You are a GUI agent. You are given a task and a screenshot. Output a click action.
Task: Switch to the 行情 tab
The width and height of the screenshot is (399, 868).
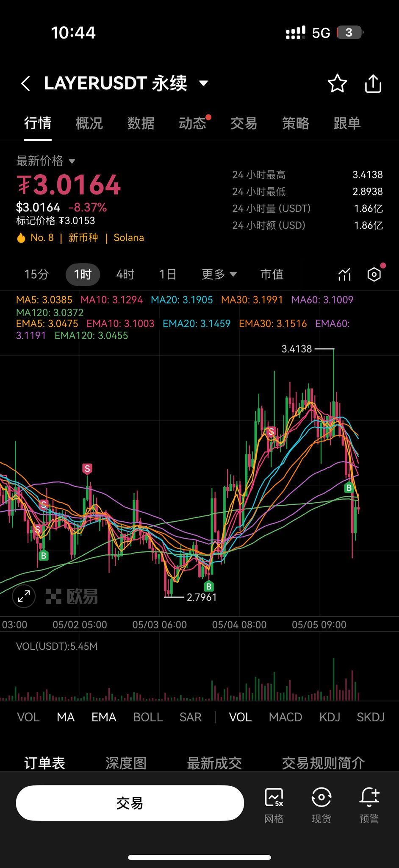click(x=38, y=123)
